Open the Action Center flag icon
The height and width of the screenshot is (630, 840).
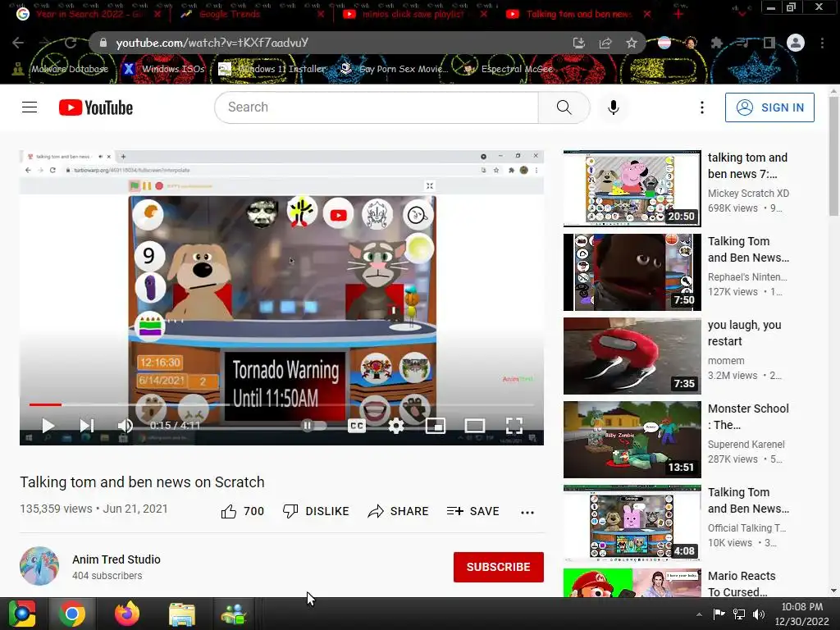719,614
